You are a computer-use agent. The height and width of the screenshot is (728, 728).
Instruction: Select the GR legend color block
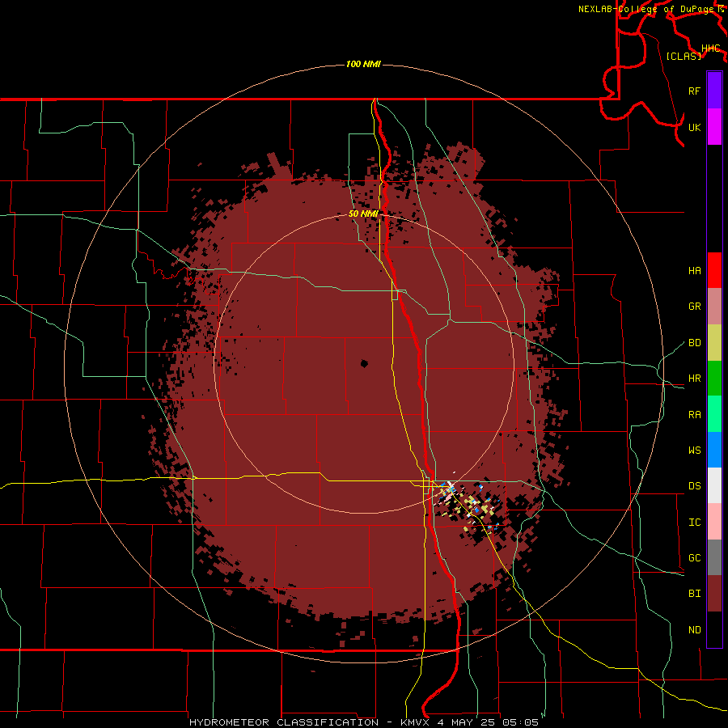coord(714,307)
